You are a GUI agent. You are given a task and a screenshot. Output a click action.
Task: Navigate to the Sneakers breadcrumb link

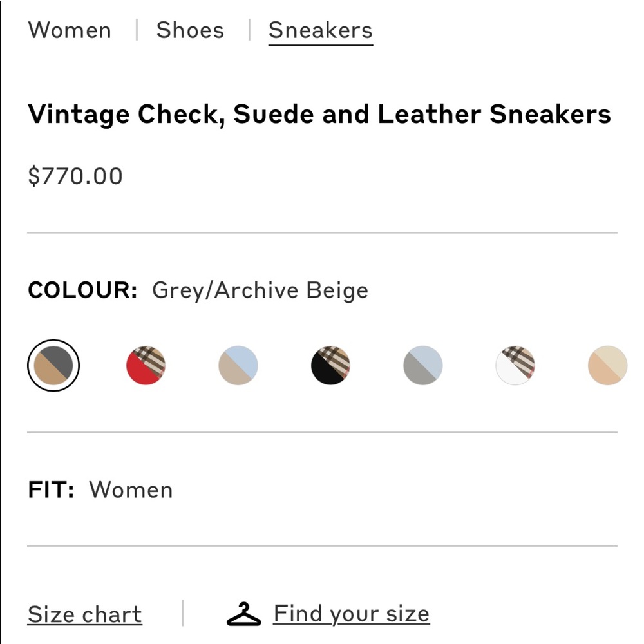coord(321,30)
